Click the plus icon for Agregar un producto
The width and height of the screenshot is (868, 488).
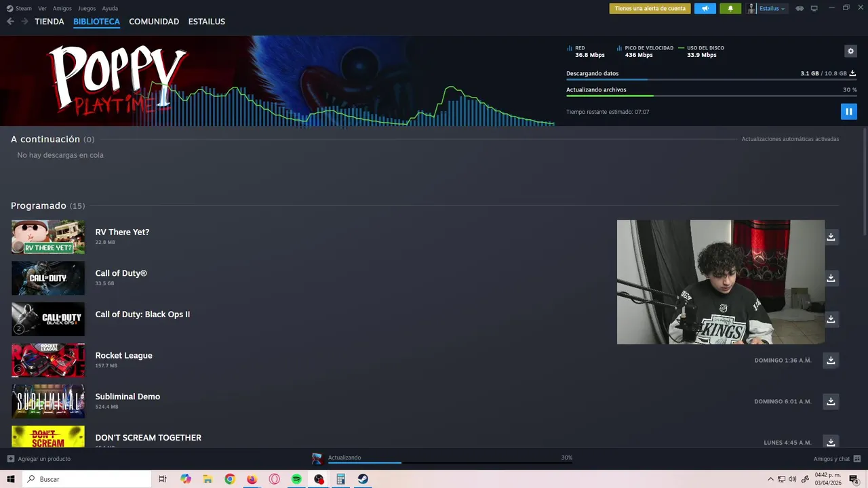(x=10, y=459)
